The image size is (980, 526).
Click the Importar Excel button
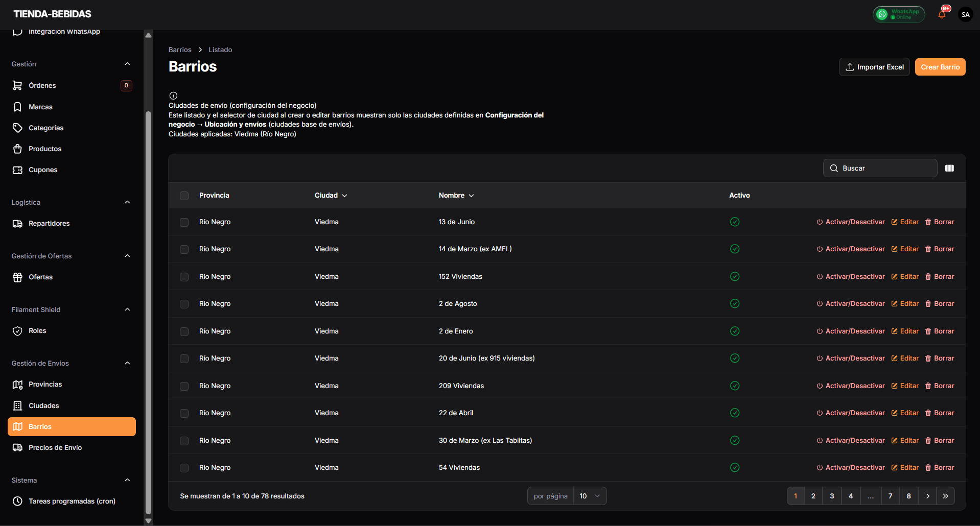(x=874, y=67)
